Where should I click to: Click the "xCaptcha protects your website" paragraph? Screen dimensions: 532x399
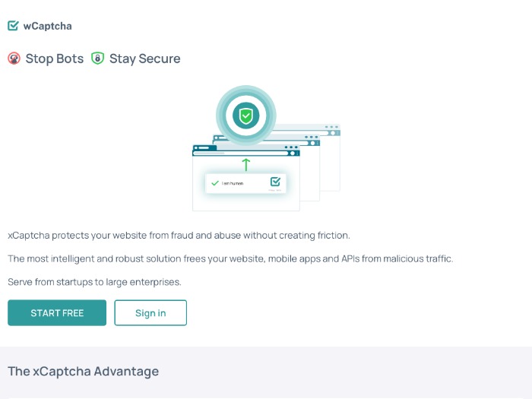[x=179, y=236]
